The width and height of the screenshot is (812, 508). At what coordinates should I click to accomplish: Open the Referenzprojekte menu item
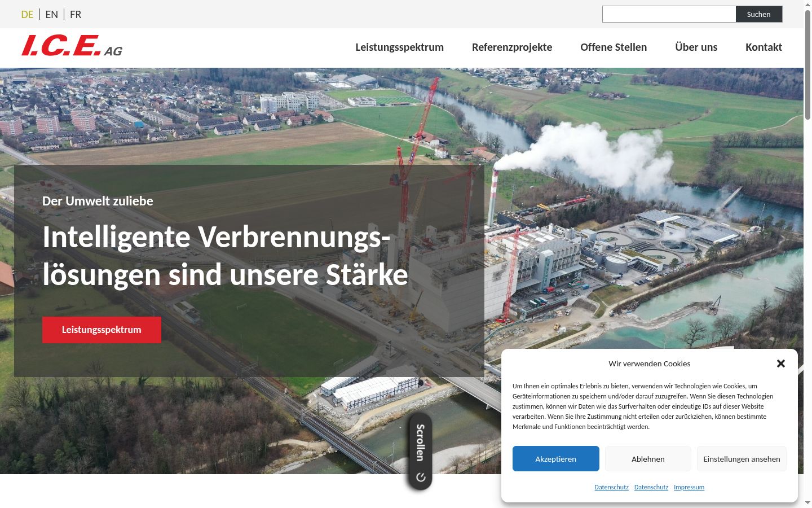point(512,47)
